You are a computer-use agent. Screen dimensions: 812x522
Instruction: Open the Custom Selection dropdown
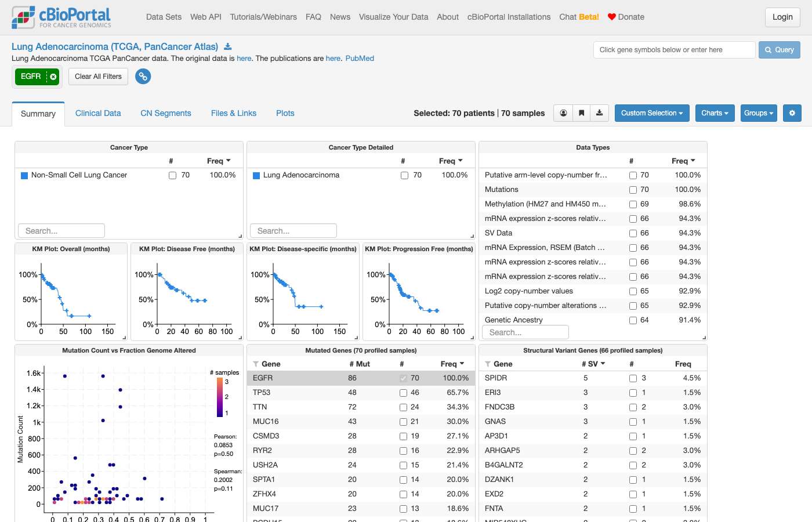pos(652,113)
